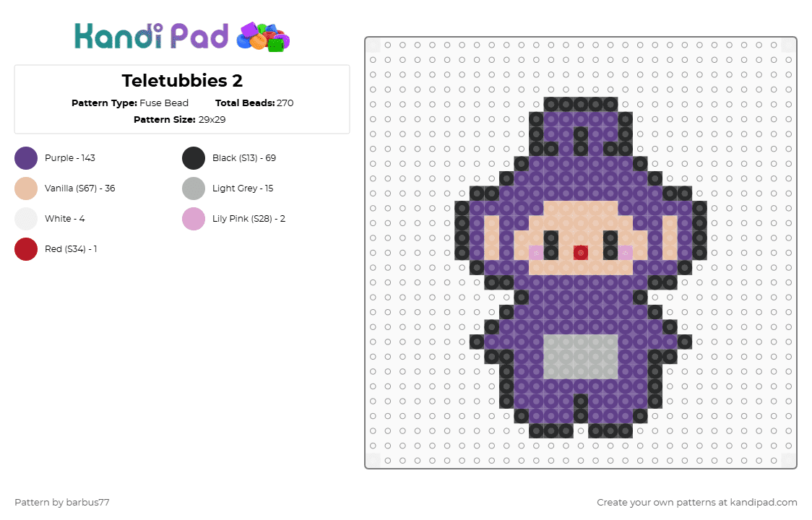
Task: Select the Red (S34) color swatch
Action: [x=26, y=249]
